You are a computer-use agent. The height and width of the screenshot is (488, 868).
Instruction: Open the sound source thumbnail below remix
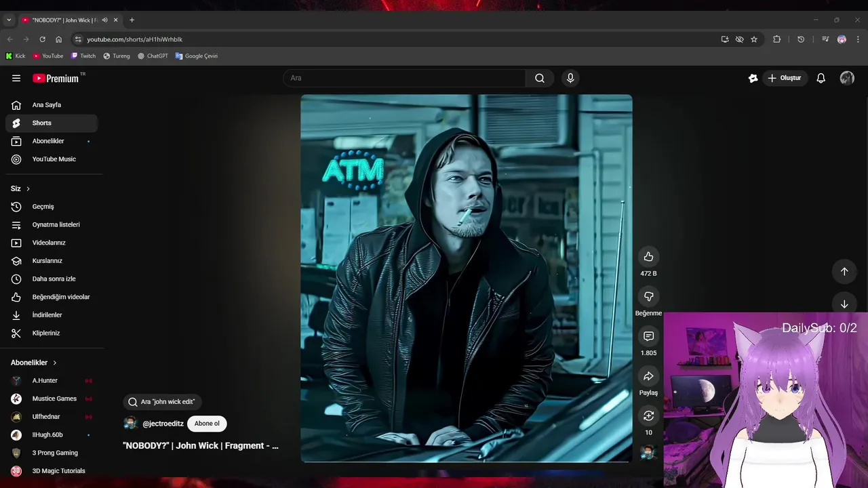pos(648,452)
